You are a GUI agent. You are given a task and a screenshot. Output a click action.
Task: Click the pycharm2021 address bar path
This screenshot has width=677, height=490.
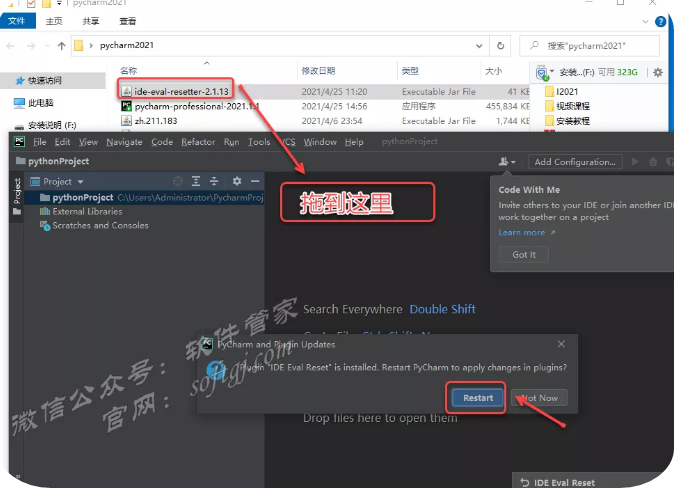tap(127, 45)
